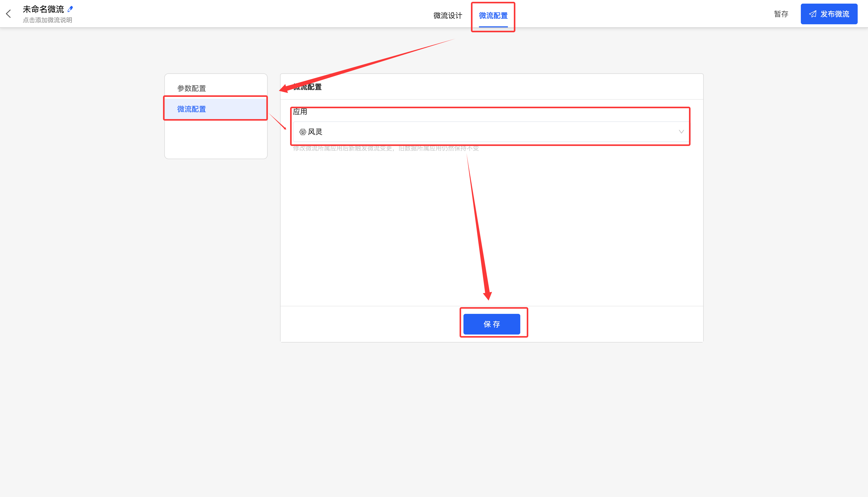Switch to the 微流设计 tab
Image resolution: width=868 pixels, height=497 pixels.
(x=447, y=15)
